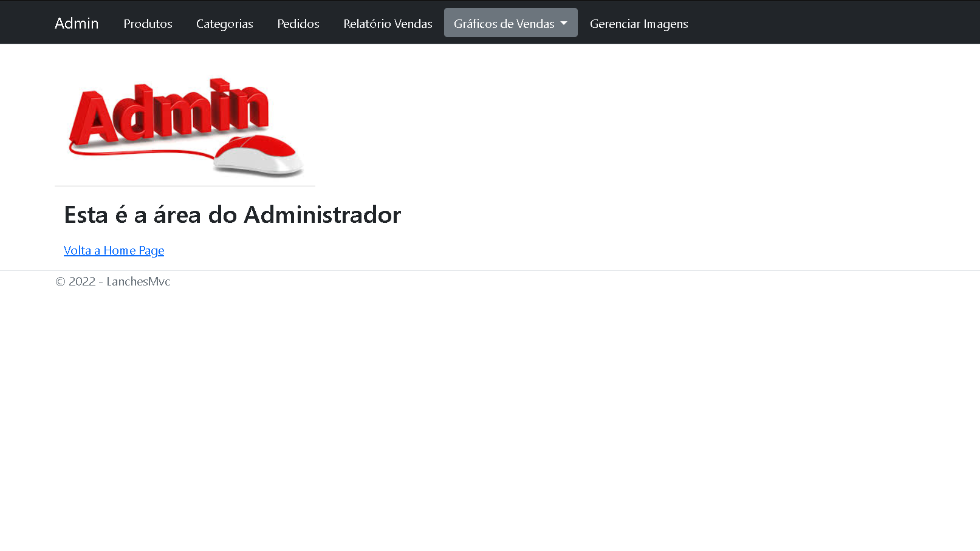980x551 pixels.
Task: Click the LanchesMvc footer text
Action: (x=138, y=281)
